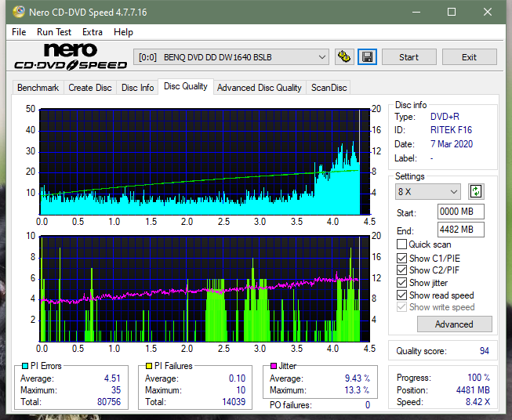Click the date 7 Mar 2020 text
The height and width of the screenshot is (420, 512).
pyautogui.click(x=452, y=144)
